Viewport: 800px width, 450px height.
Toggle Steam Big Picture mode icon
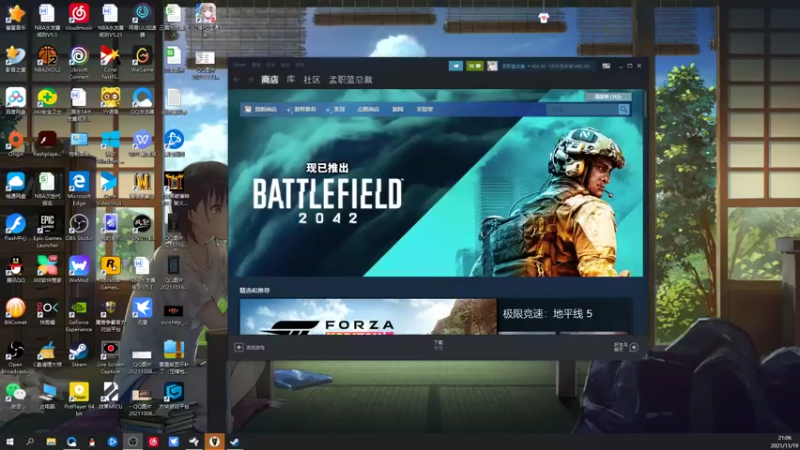click(606, 66)
